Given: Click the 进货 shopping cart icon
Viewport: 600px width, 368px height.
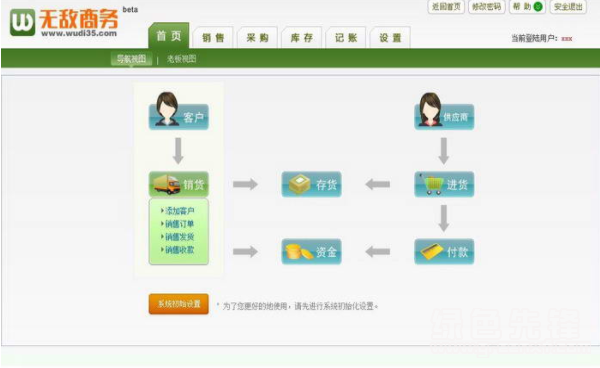Looking at the screenshot, I should [x=444, y=184].
